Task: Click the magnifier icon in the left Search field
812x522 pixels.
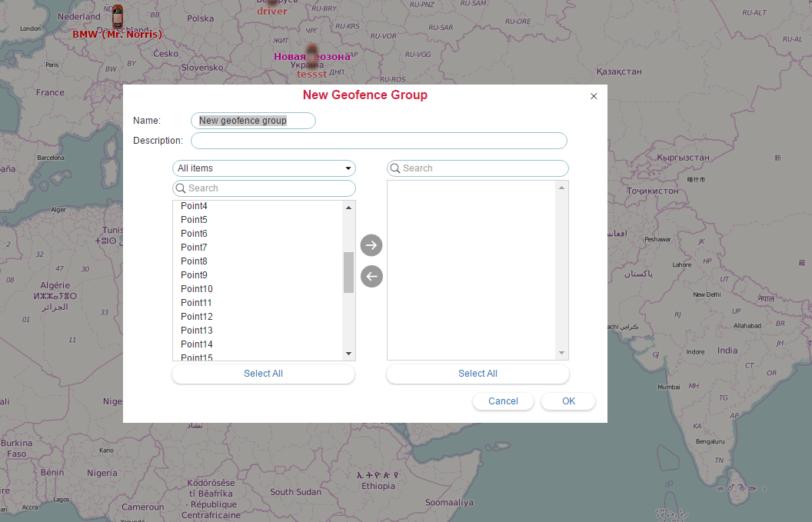Action: [181, 188]
